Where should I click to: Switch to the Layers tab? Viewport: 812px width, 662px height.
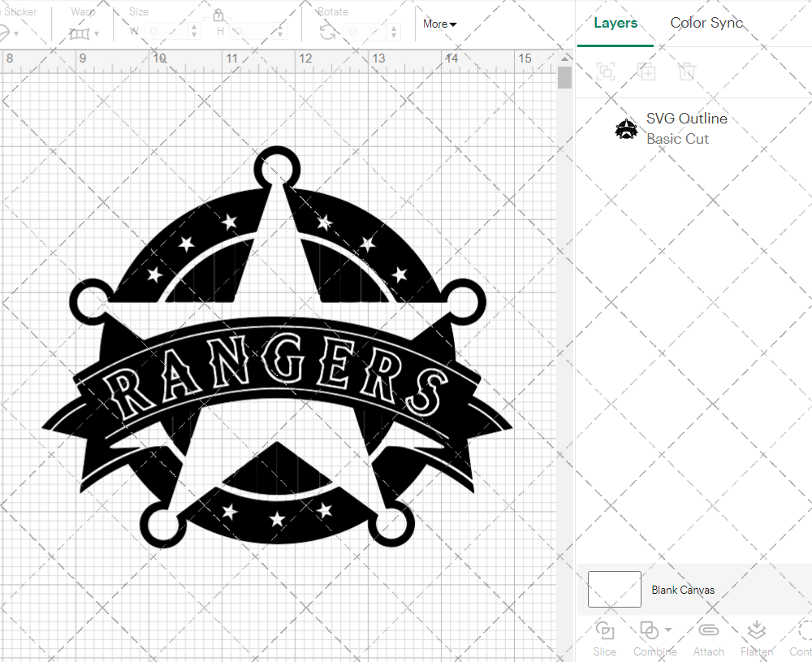tap(615, 23)
